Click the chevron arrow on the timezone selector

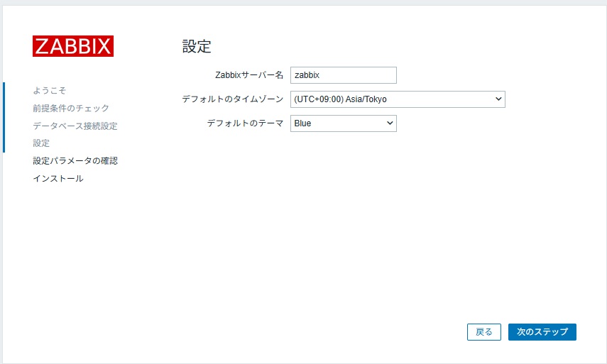pos(498,99)
